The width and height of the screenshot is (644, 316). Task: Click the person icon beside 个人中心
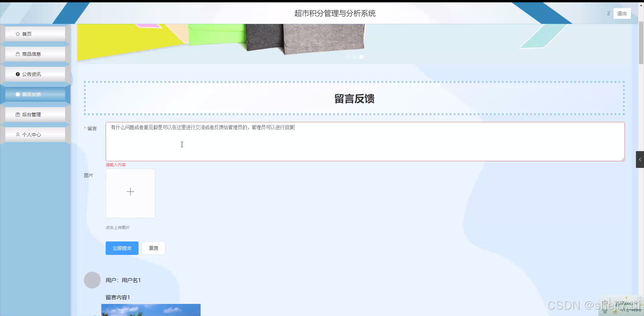(18, 134)
